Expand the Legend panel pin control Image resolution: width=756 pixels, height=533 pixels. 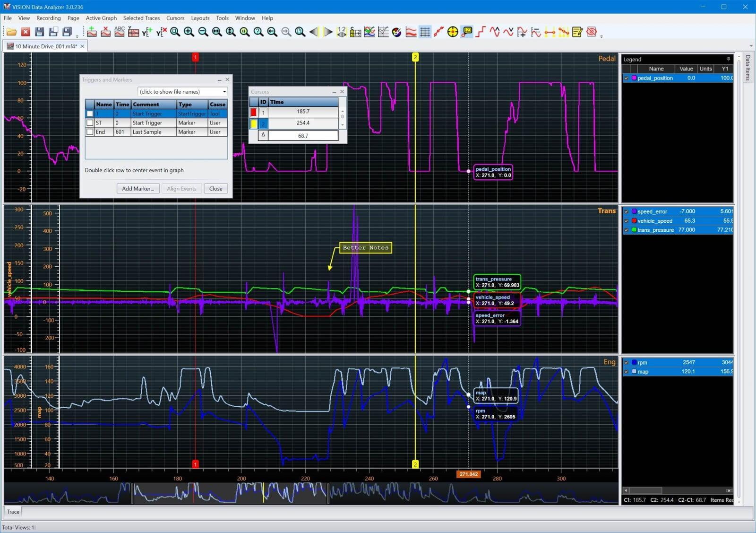tap(728, 59)
